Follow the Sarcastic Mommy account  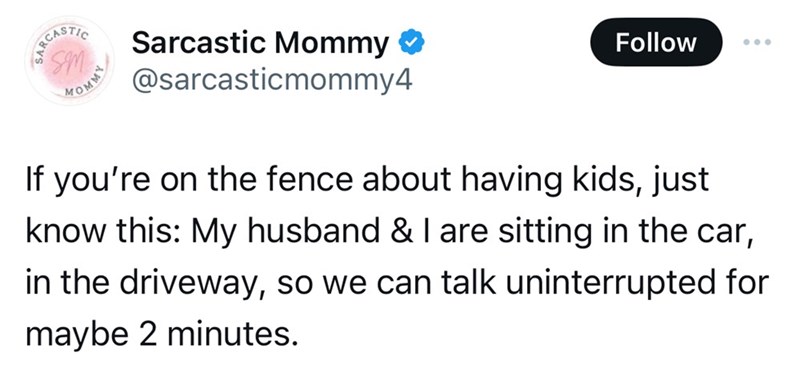pos(656,42)
